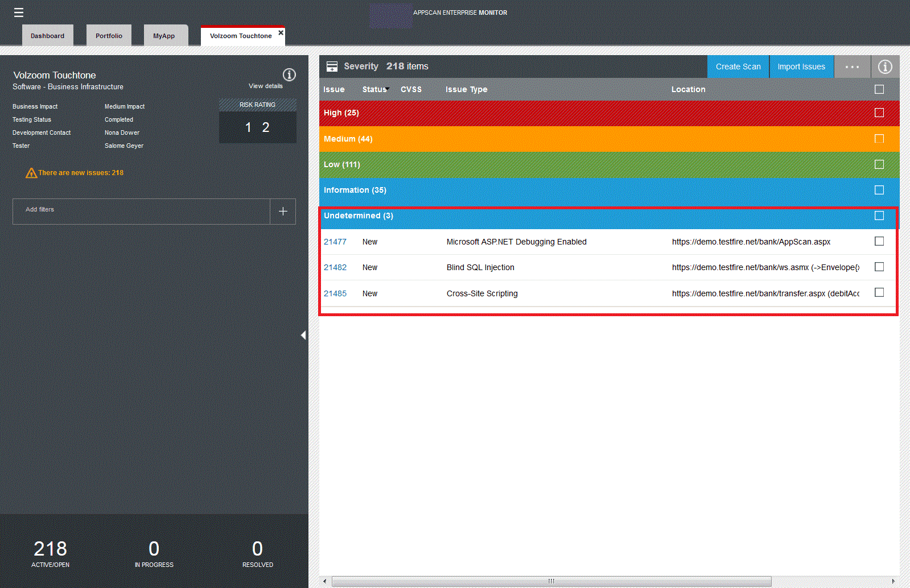The image size is (910, 588).
Task: Toggle the select-all header checkbox
Action: [x=879, y=89]
